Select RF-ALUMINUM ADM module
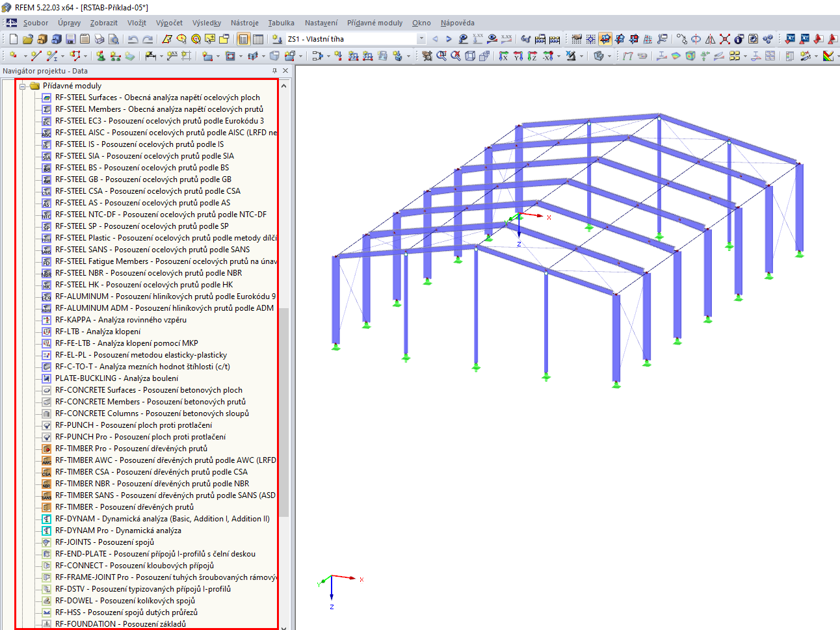 point(164,308)
